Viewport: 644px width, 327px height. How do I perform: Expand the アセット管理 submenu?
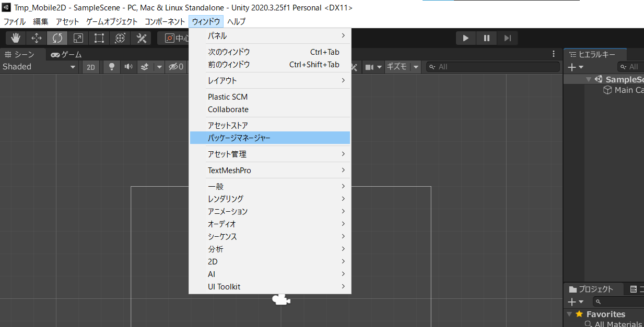click(x=270, y=154)
